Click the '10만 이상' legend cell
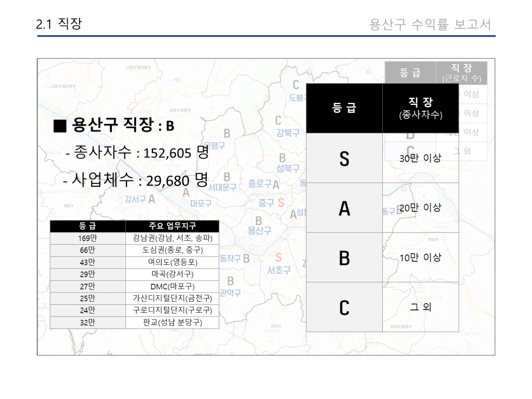The image size is (532, 399). pyautogui.click(x=421, y=257)
